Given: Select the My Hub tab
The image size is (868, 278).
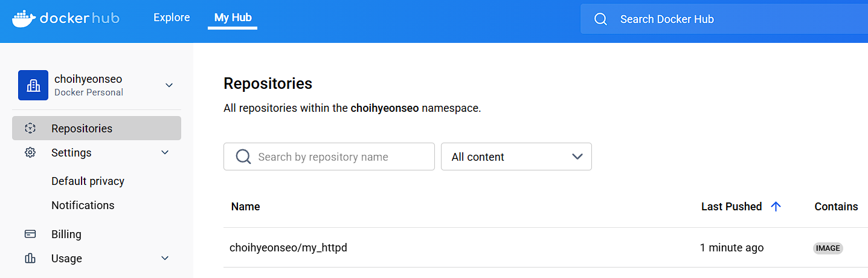Looking at the screenshot, I should point(233,18).
